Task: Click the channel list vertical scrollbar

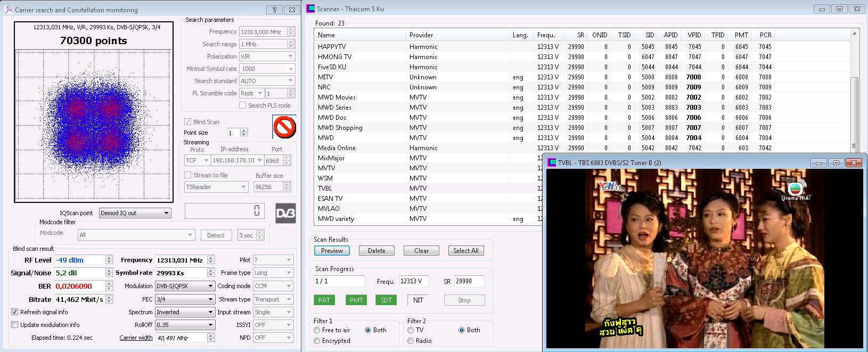Action: click(x=855, y=90)
